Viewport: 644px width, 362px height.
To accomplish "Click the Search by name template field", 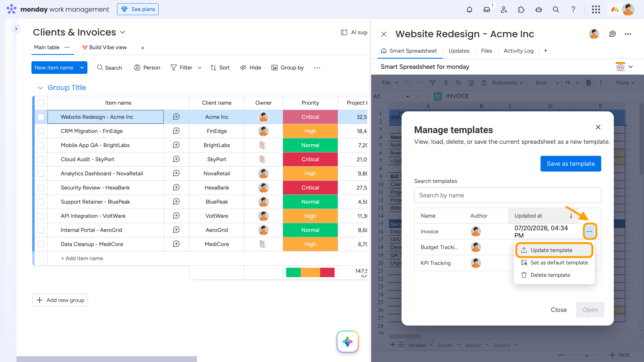I will 508,195.
